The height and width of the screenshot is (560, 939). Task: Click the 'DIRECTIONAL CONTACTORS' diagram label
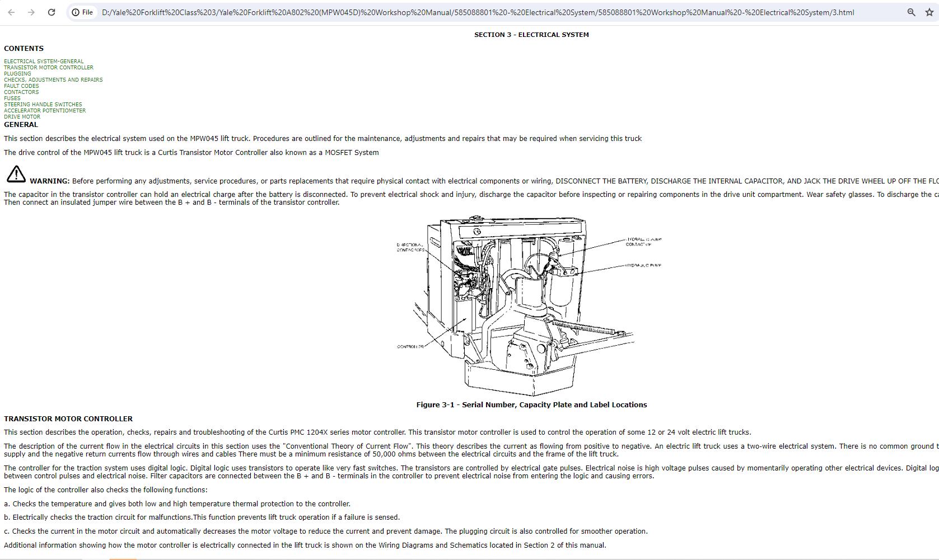coord(410,247)
